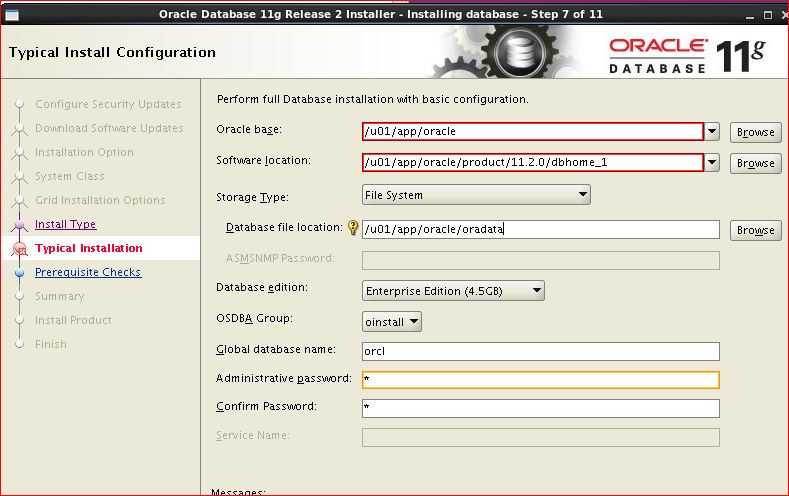
Task: Click the Typical Install Configuration heading
Action: point(112,52)
